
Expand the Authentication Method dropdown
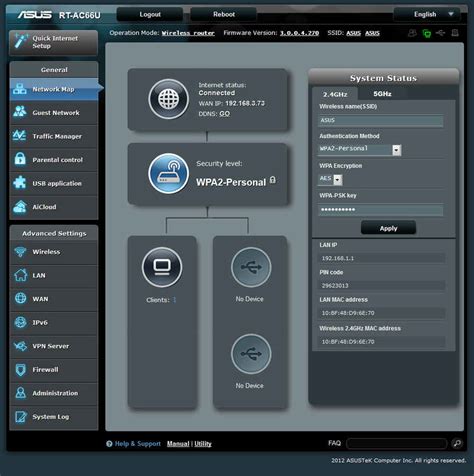[396, 150]
